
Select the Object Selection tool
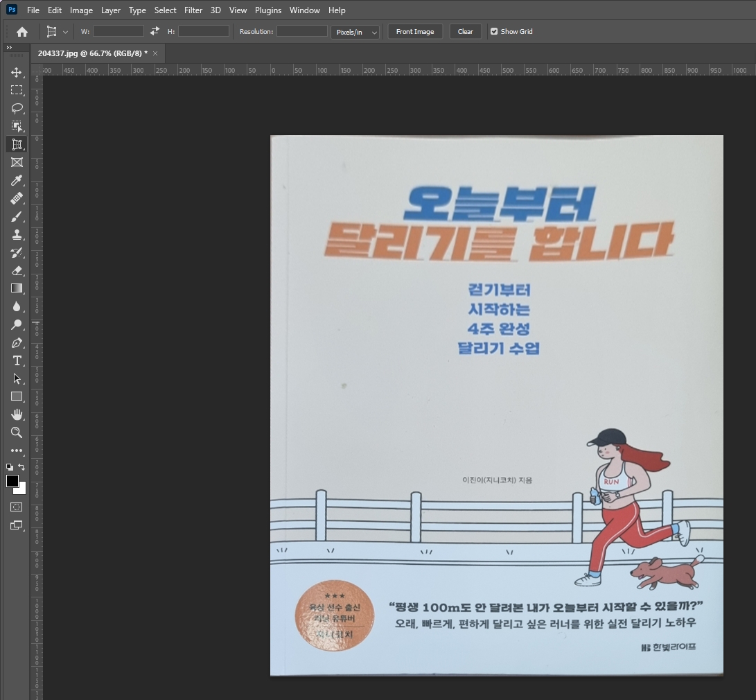pos(17,126)
